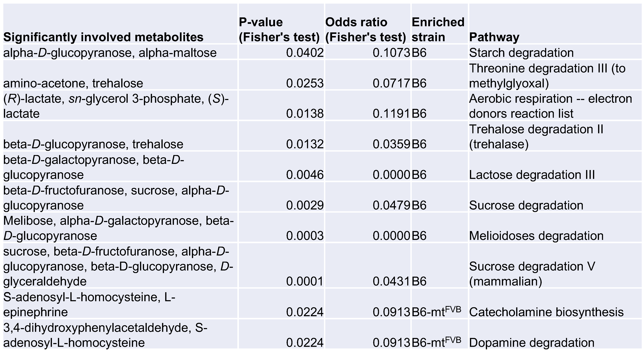Click the 'Significantly involved metabolites' column header

pyautogui.click(x=103, y=37)
